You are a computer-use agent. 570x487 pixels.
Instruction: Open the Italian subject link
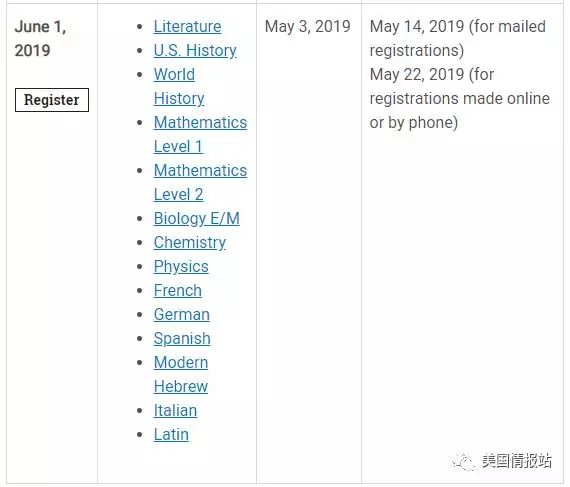(175, 410)
